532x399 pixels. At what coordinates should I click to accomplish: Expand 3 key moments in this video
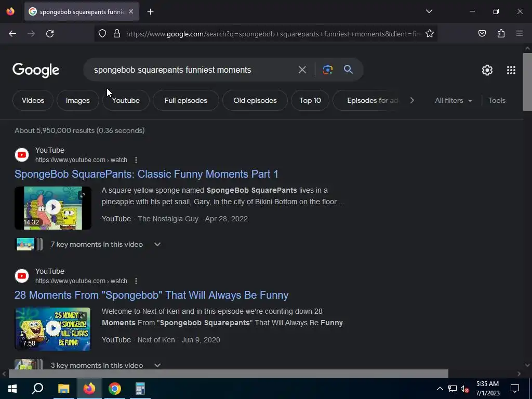pyautogui.click(x=89, y=365)
